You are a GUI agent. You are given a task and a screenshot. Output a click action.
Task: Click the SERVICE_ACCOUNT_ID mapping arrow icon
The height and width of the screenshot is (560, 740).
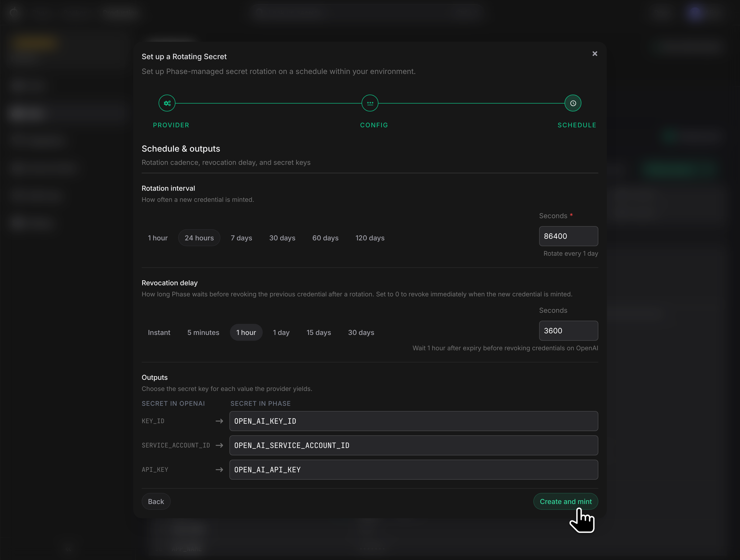(x=219, y=445)
